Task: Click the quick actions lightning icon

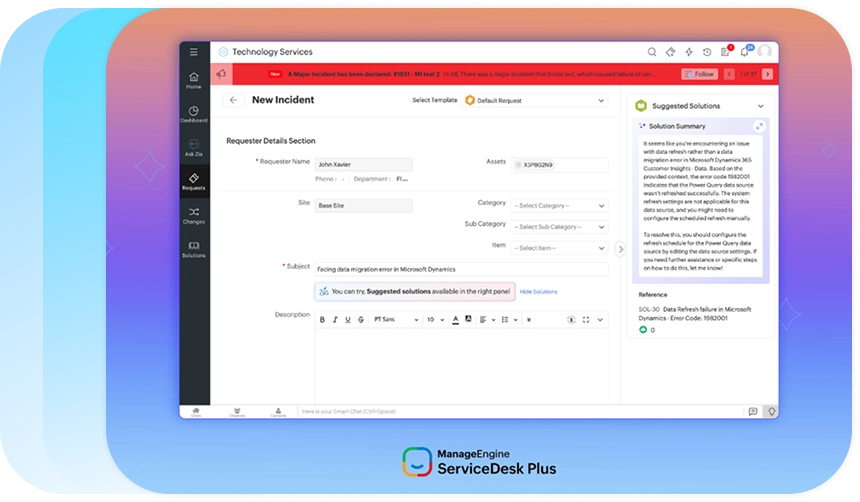Action: click(x=689, y=52)
